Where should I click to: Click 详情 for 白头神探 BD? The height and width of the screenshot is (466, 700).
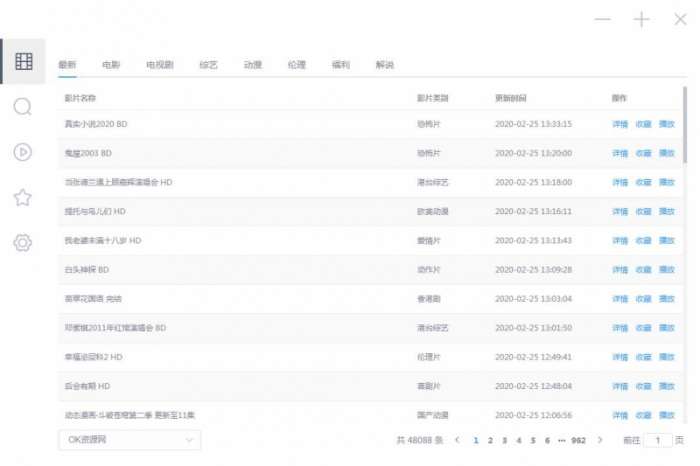point(620,270)
